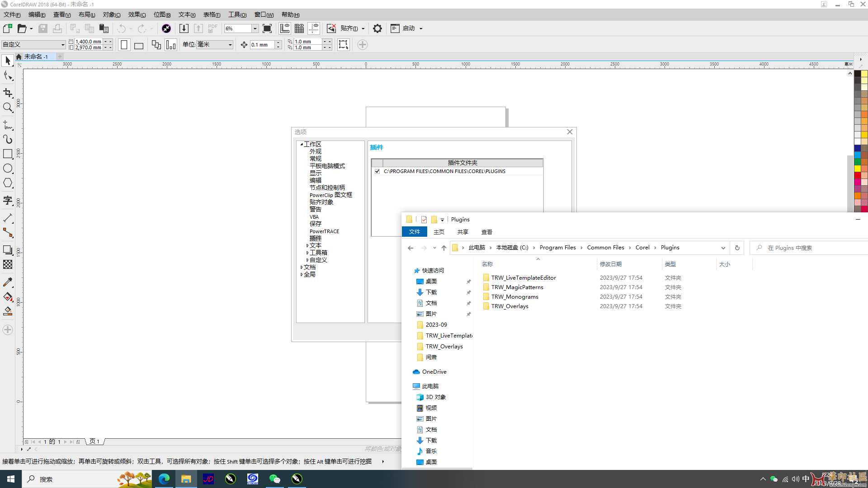Select the Transparency checkerboard tool
Screen dimensions: 868x488
[8, 264]
